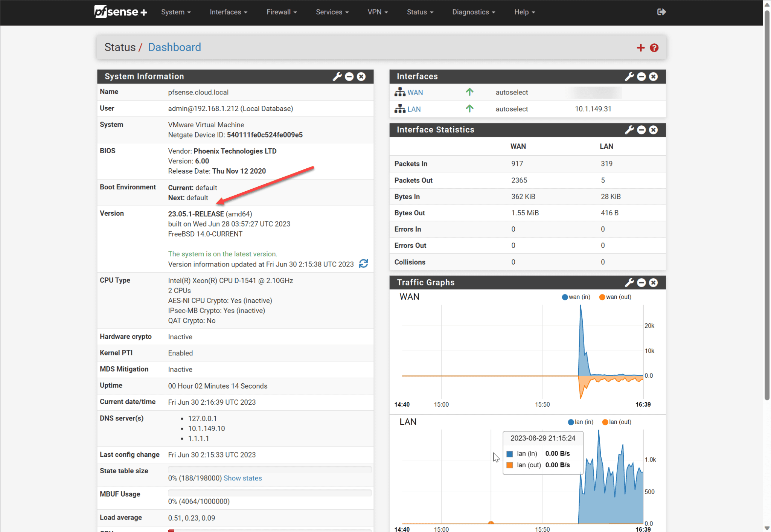Toggle the lan (in) graph legend
771x532 pixels.
pos(580,422)
